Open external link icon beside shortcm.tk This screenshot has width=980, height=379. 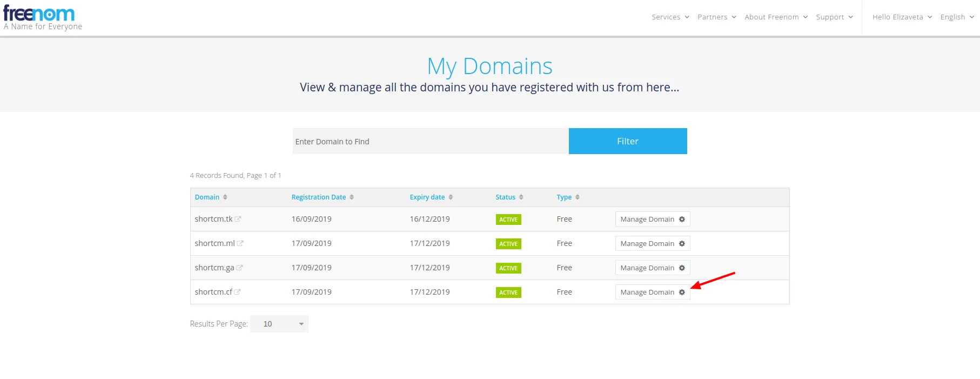(x=238, y=219)
